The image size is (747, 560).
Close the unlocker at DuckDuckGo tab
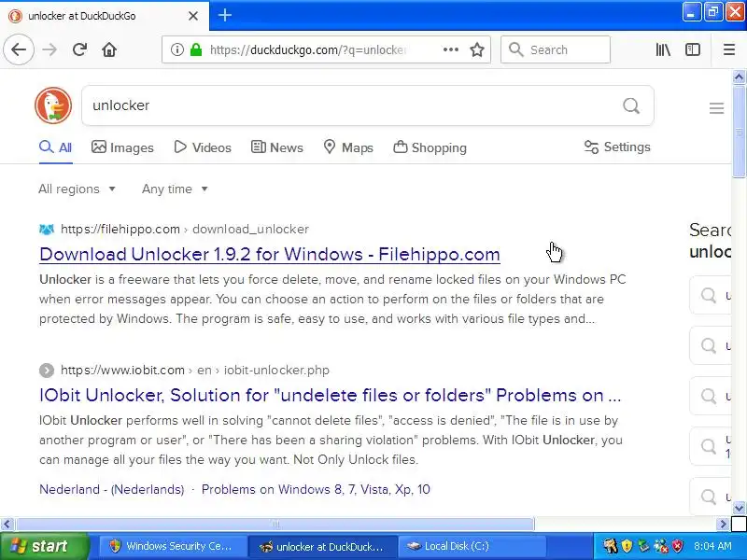[x=193, y=16]
